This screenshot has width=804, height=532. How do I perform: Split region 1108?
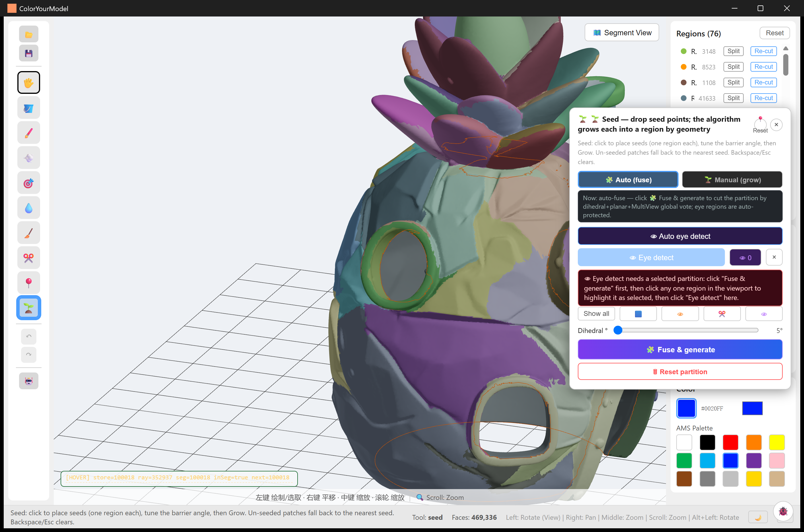click(733, 82)
